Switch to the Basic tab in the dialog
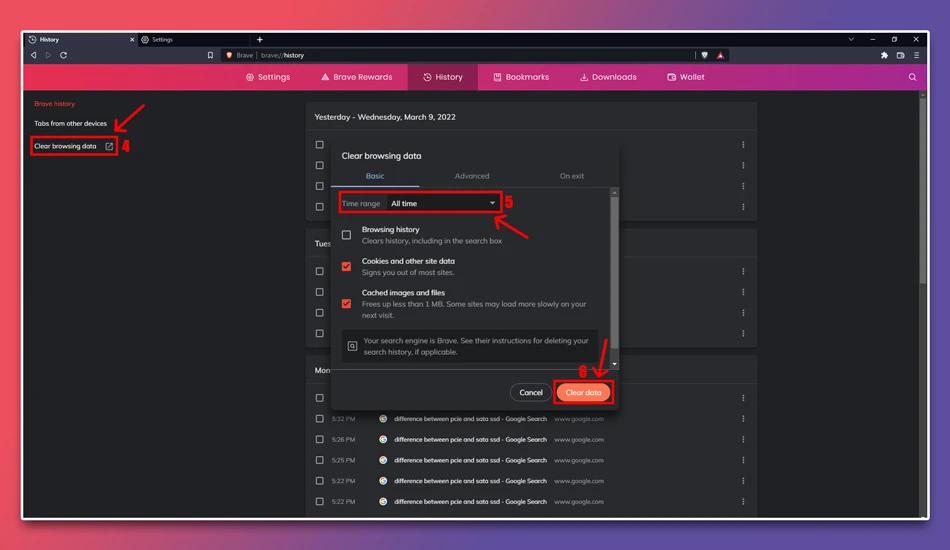Screen dimensions: 950x550 pyautogui.click(x=374, y=176)
